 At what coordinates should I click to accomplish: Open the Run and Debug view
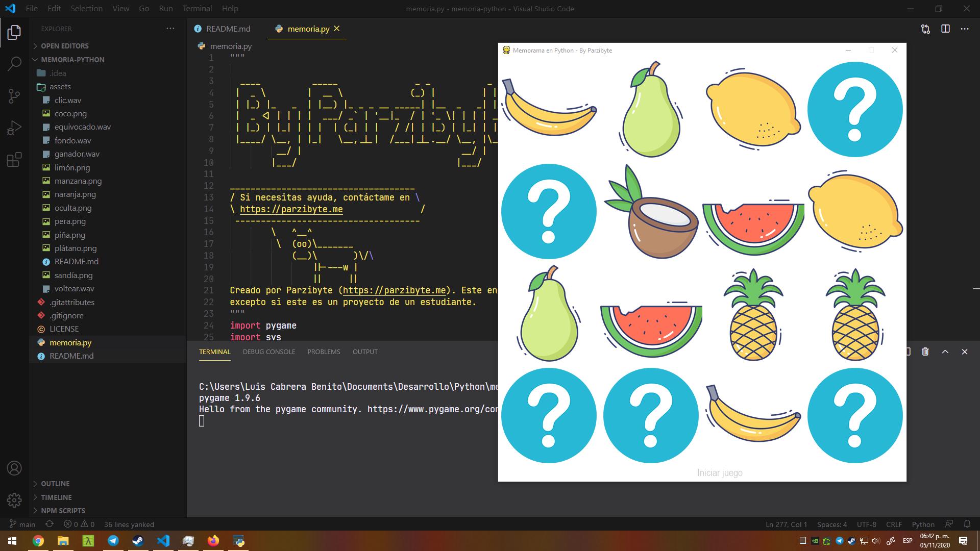(x=14, y=128)
